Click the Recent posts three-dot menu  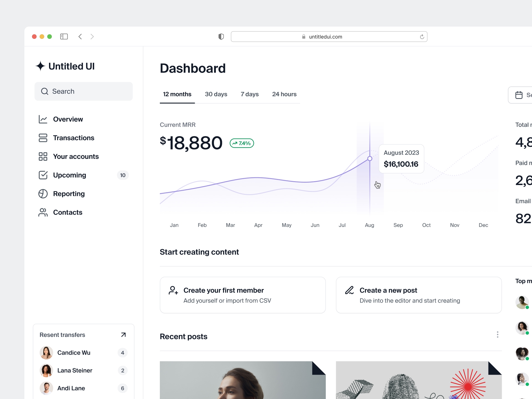[497, 334]
